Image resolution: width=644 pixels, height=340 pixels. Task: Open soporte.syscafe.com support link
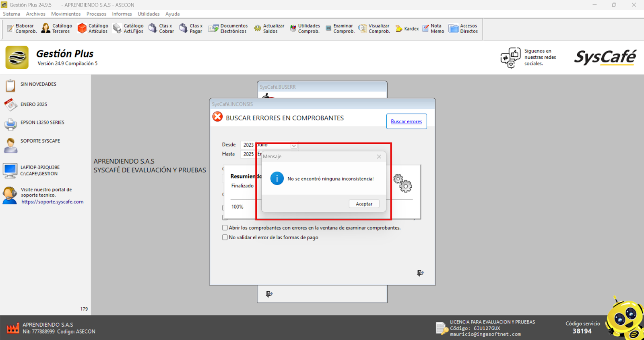pyautogui.click(x=52, y=202)
